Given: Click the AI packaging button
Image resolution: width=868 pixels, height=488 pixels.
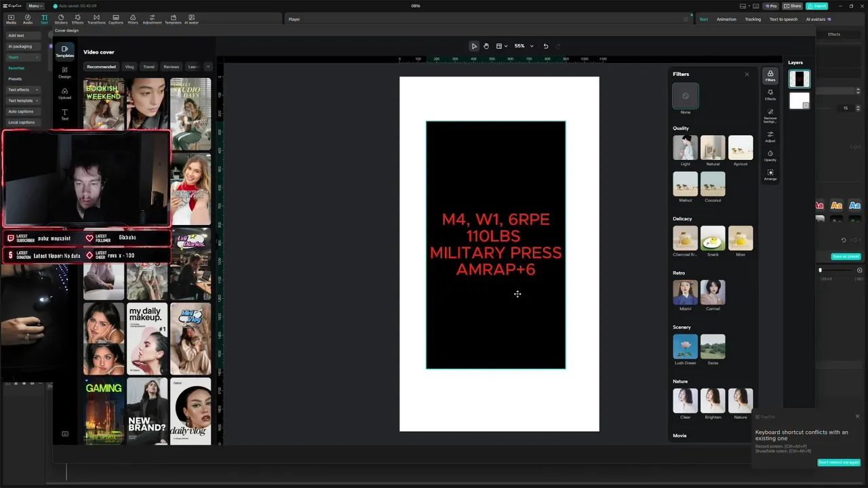Looking at the screenshot, I should coord(22,46).
